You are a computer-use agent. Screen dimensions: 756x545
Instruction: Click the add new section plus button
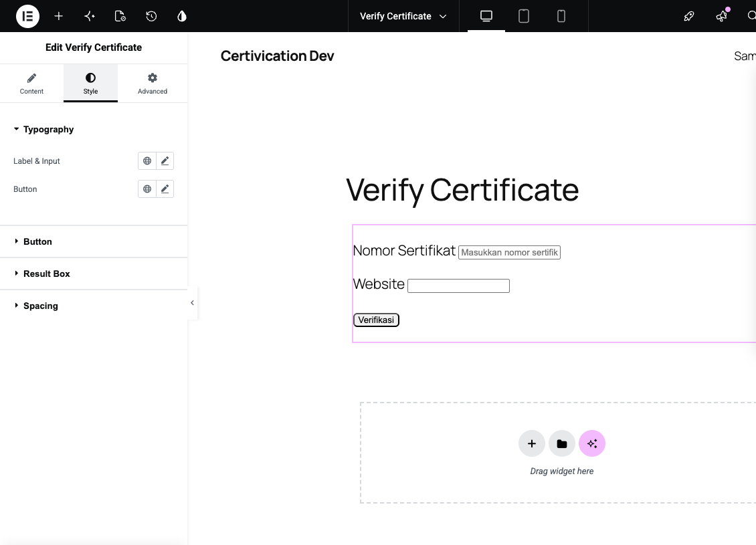tap(532, 443)
